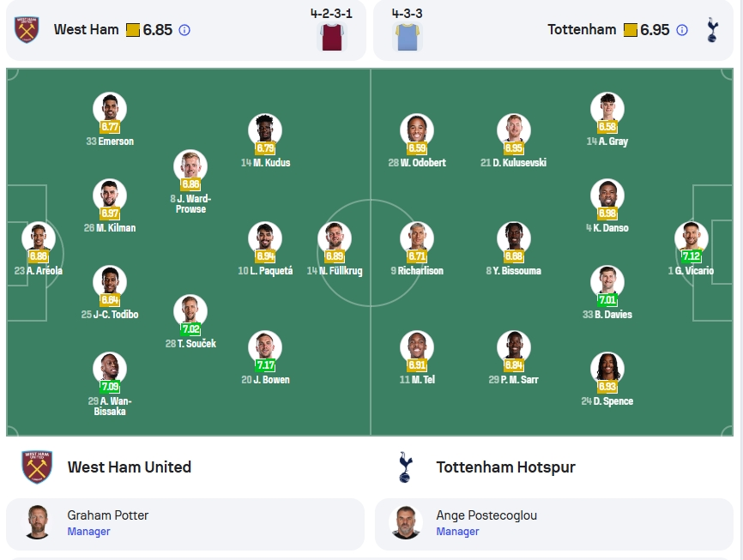
Task: Open the Tottenham Hotspur team link
Action: (x=505, y=467)
